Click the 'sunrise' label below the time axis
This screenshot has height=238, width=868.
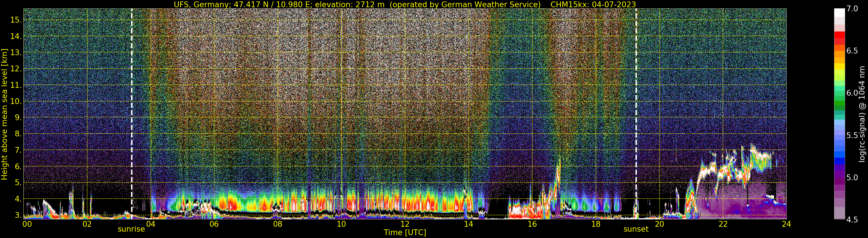click(x=131, y=229)
